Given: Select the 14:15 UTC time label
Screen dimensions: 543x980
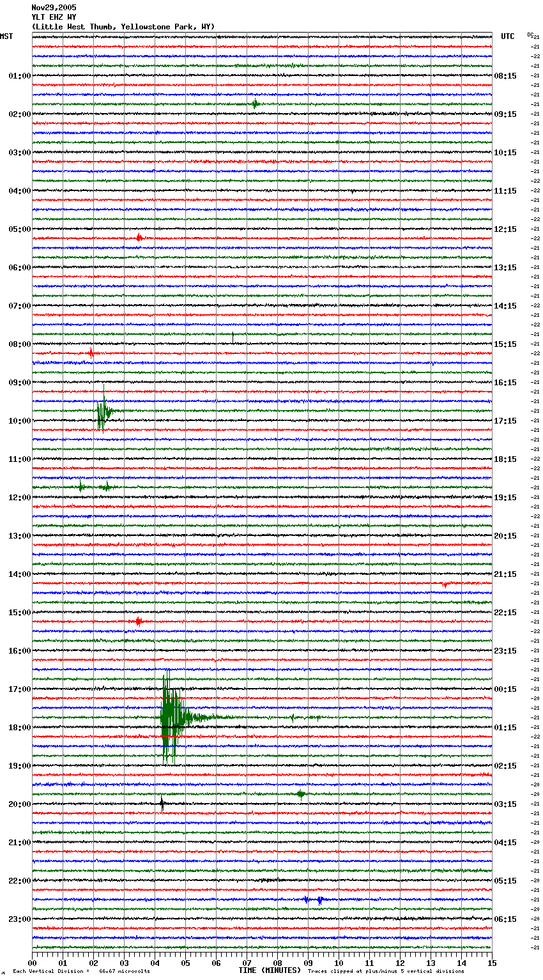Looking at the screenshot, I should pos(505,306).
